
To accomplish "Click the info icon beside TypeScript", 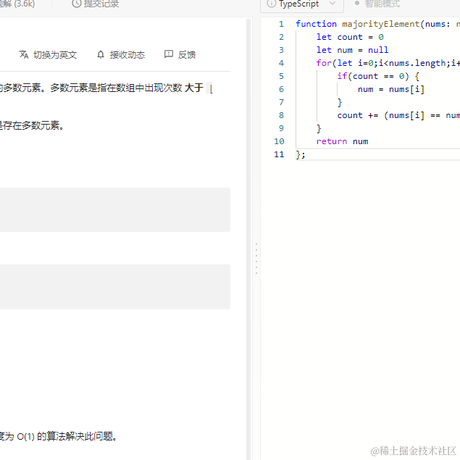I will (x=272, y=4).
